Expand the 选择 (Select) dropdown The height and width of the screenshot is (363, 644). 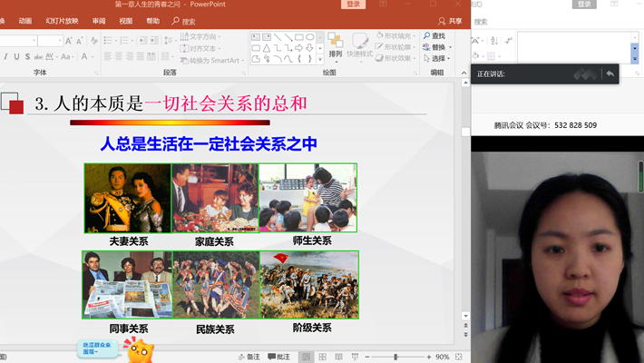click(x=451, y=59)
